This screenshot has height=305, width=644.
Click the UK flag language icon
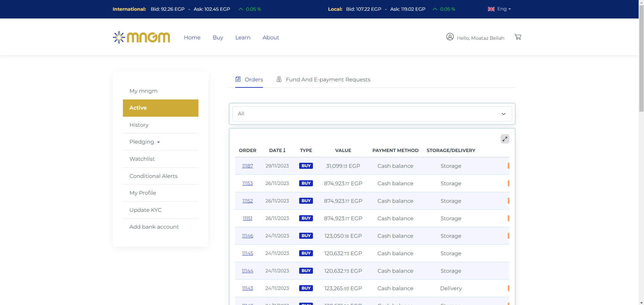pyautogui.click(x=491, y=9)
